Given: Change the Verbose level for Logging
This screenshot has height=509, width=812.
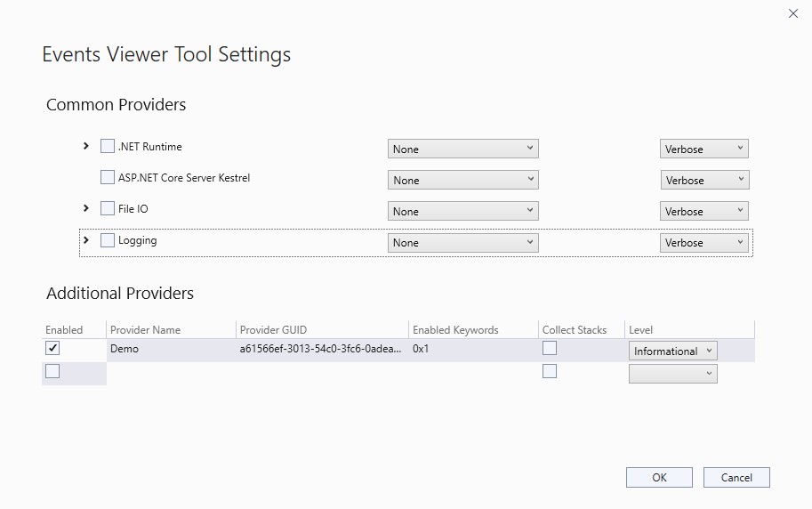Looking at the screenshot, I should [704, 243].
